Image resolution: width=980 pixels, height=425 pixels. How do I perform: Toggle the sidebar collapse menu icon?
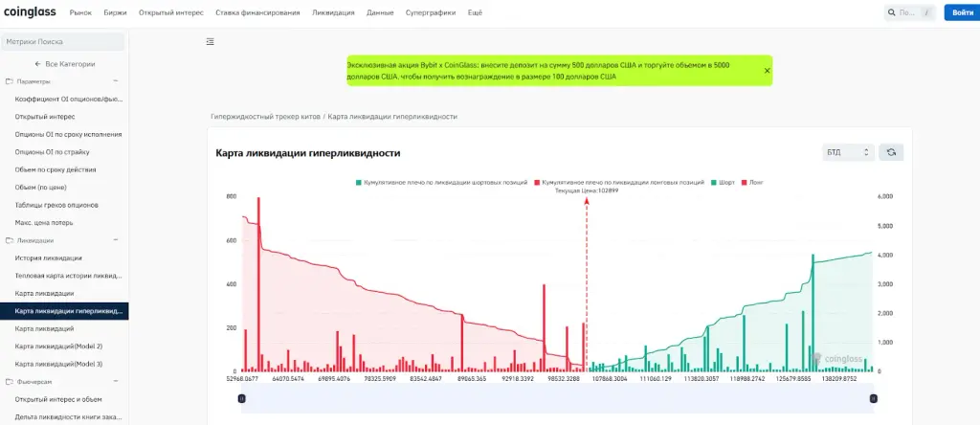[210, 41]
